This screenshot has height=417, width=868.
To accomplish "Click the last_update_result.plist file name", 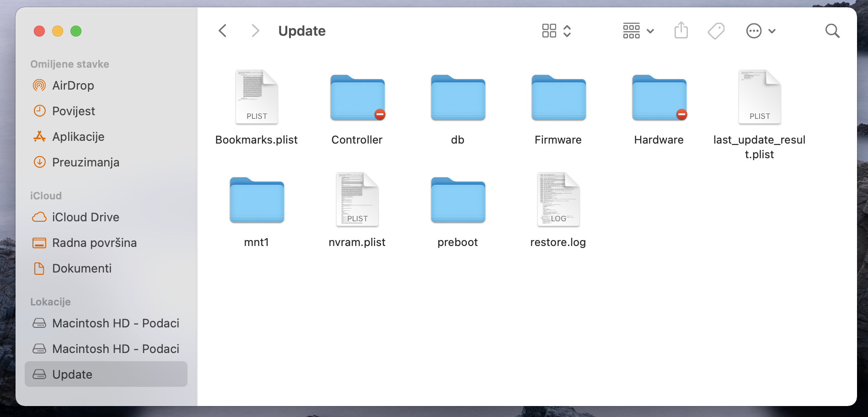I will (760, 147).
